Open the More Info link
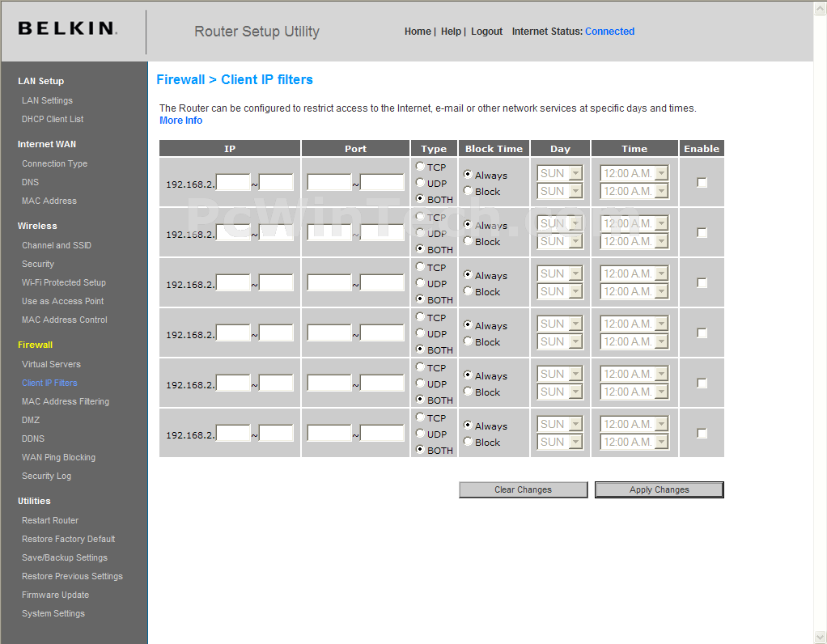The width and height of the screenshot is (827, 644). [x=181, y=121]
